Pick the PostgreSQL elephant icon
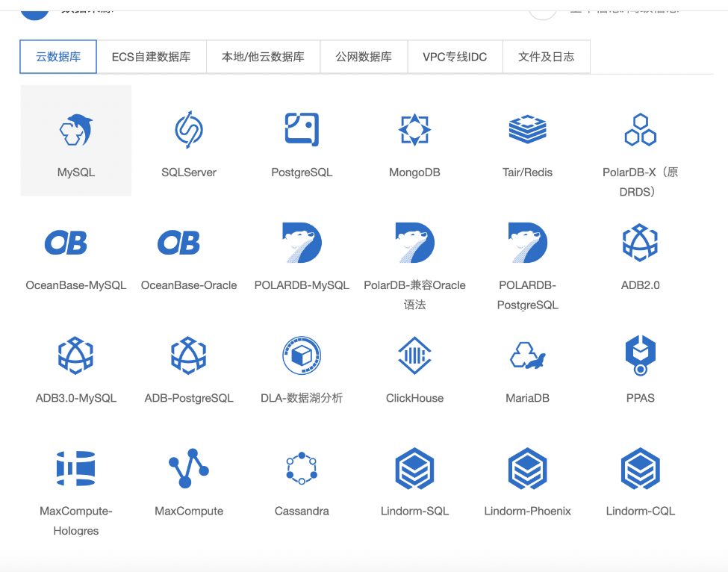Image resolution: width=728 pixels, height=572 pixels. tap(302, 129)
